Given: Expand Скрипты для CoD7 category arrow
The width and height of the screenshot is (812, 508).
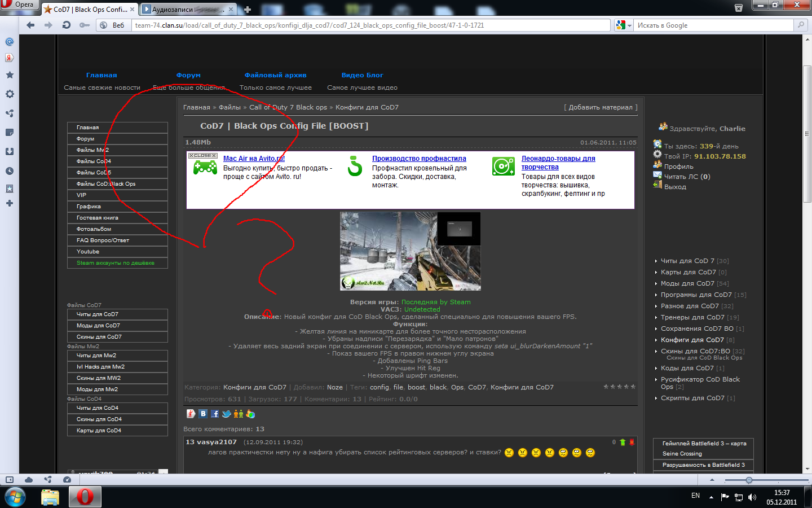Looking at the screenshot, I should click(x=656, y=398).
